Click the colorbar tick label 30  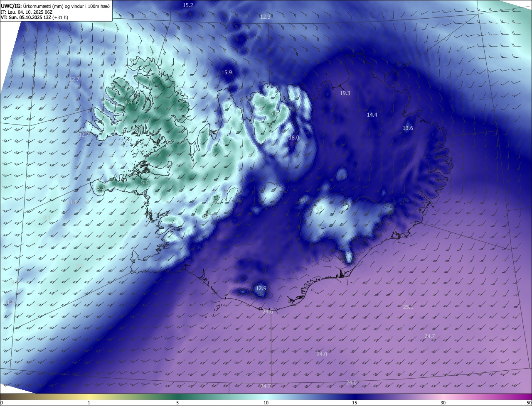tap(443, 403)
